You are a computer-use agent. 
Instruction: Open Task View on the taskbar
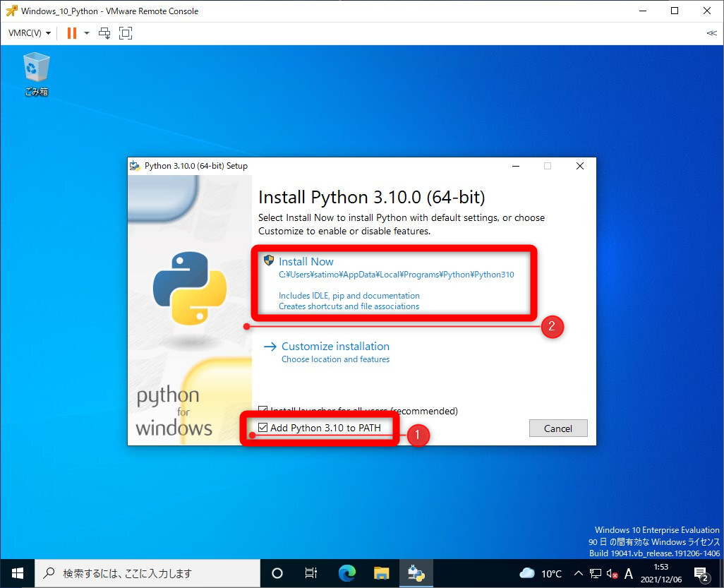coord(311,573)
